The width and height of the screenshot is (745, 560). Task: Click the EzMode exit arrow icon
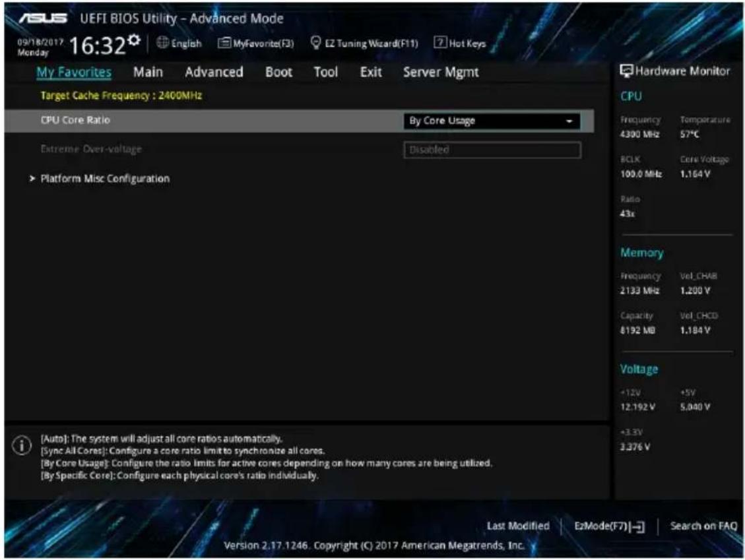click(x=639, y=527)
